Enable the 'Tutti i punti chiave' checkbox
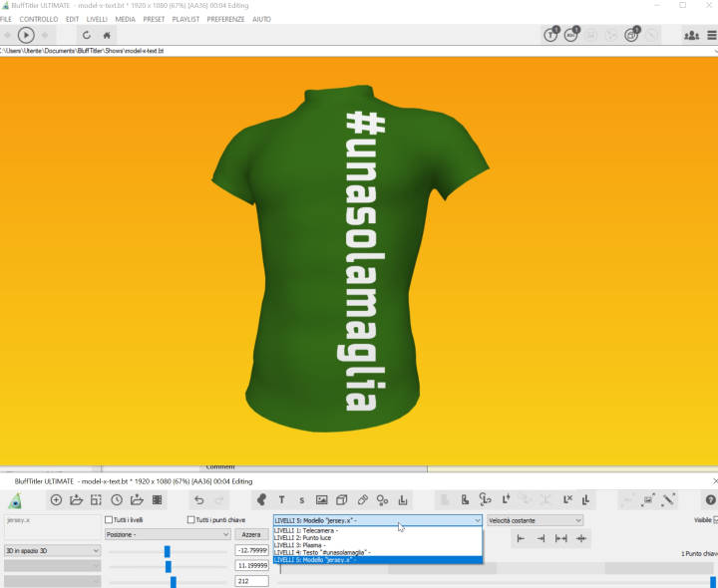The width and height of the screenshot is (718, 588). pos(190,520)
